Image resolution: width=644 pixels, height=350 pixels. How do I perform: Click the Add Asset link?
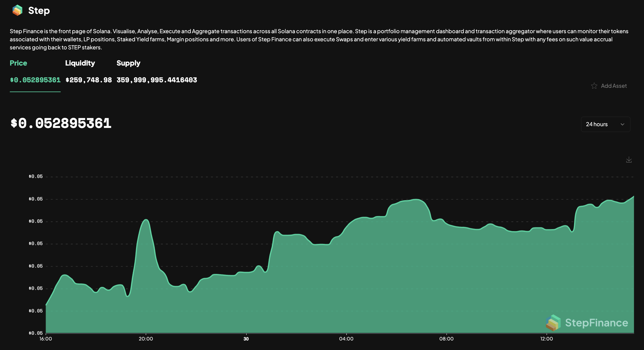614,86
